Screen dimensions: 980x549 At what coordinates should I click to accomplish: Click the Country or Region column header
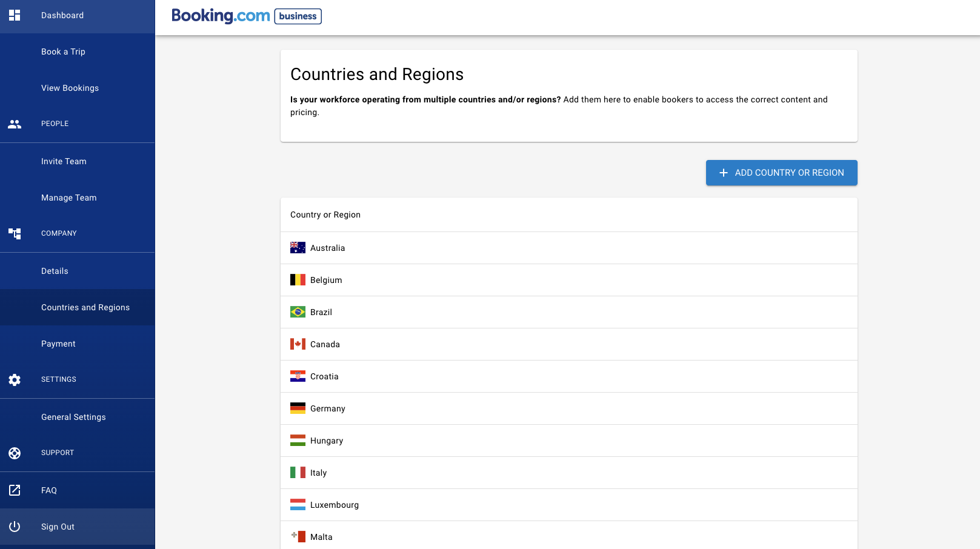point(325,215)
